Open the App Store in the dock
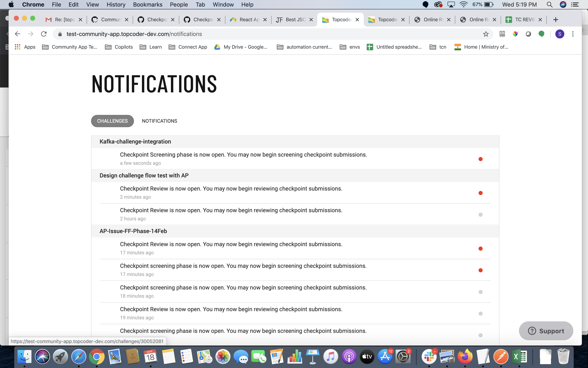This screenshot has height=368, width=588. pyautogui.click(x=385, y=357)
